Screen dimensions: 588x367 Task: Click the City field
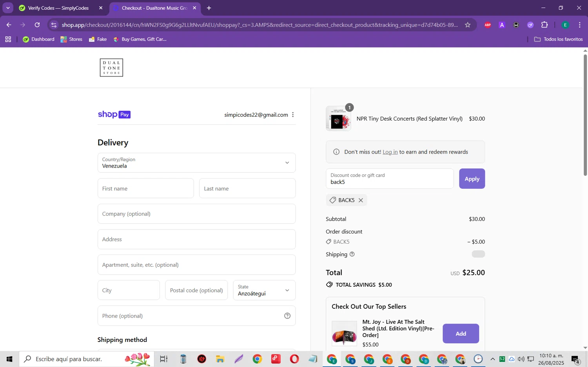pyautogui.click(x=129, y=290)
